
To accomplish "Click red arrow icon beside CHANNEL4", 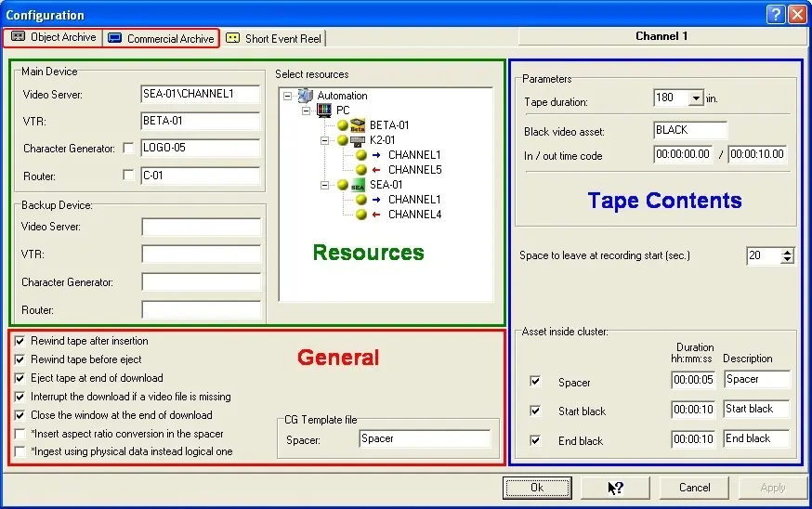I will click(375, 215).
